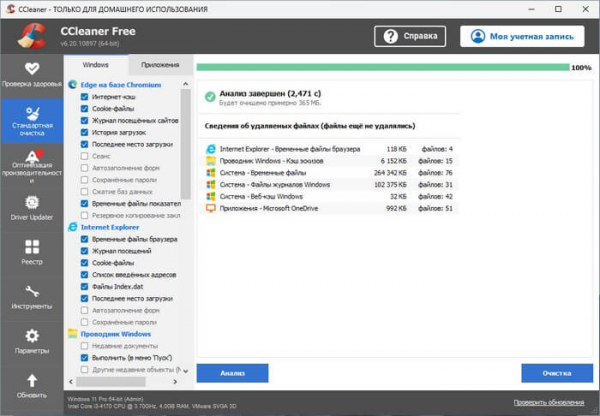Viewport: 600px width, 416px height.
Task: Open the Tools (Инструменты) wrench icon
Action: (x=32, y=292)
